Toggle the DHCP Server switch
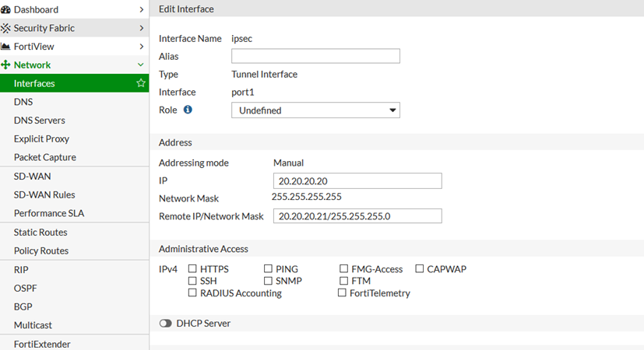 165,324
